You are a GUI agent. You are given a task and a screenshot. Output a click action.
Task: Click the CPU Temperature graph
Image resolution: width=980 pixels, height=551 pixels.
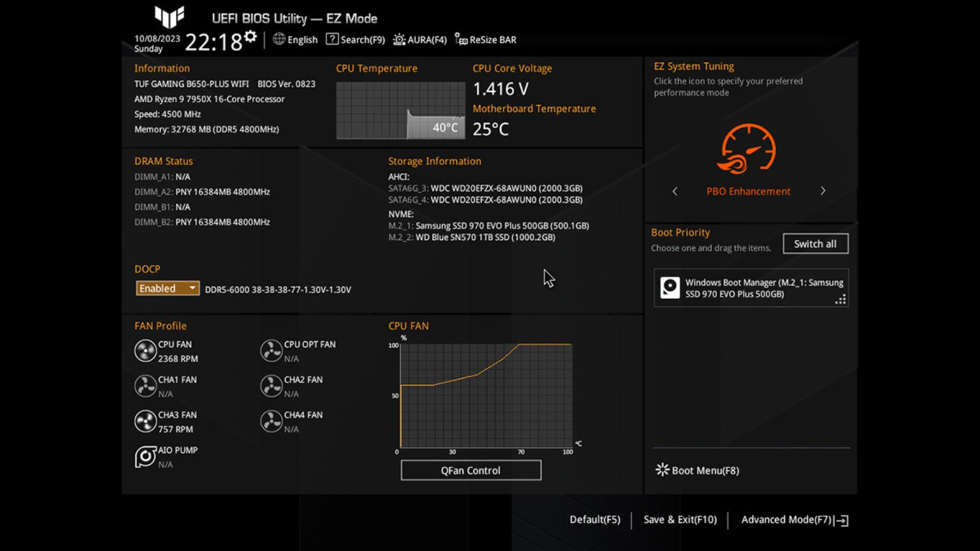401,110
